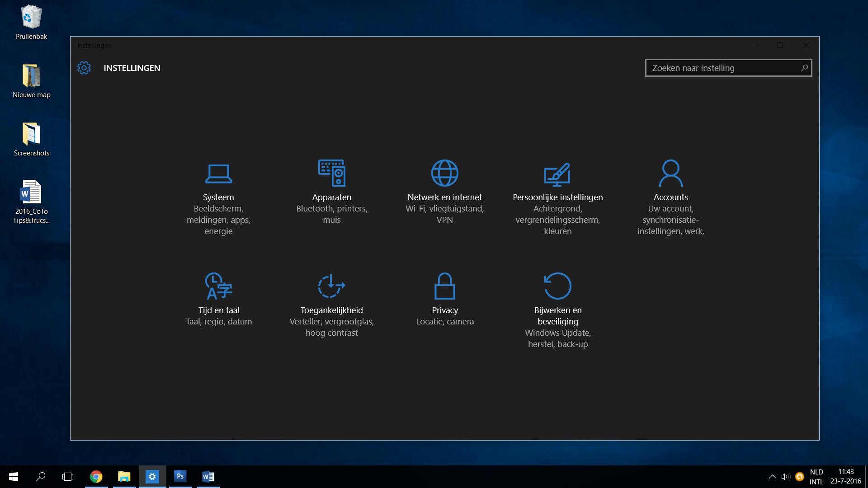Open Photoshop from the taskbar

(x=180, y=477)
